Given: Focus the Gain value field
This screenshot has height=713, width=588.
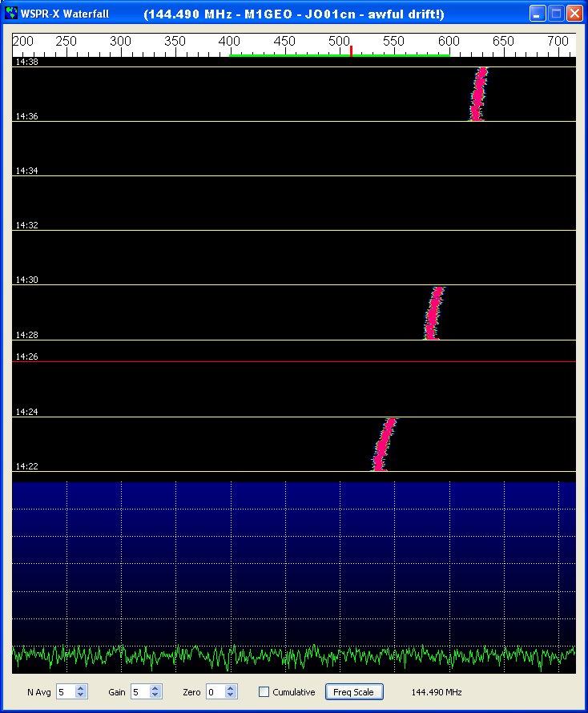Looking at the screenshot, I should click(140, 691).
